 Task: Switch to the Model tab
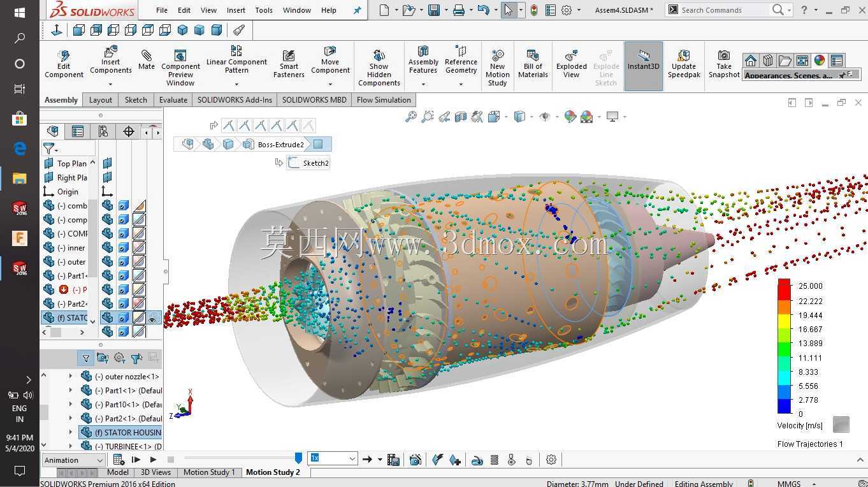117,472
